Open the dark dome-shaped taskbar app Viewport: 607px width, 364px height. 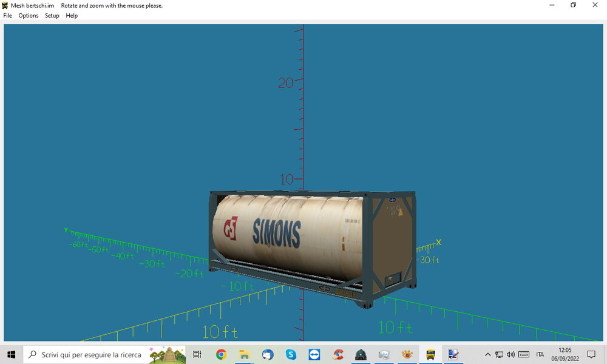(x=361, y=354)
